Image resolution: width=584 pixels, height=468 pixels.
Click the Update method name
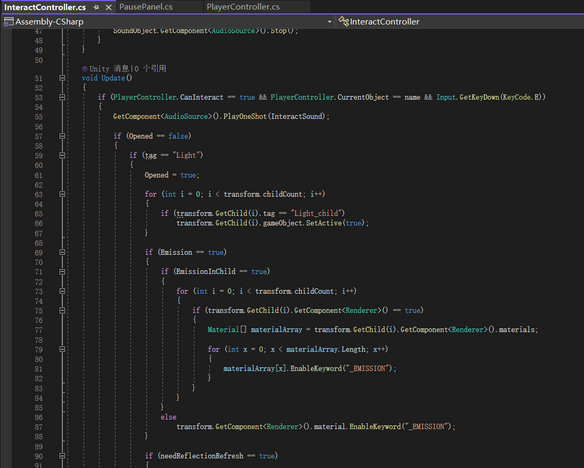(113, 78)
